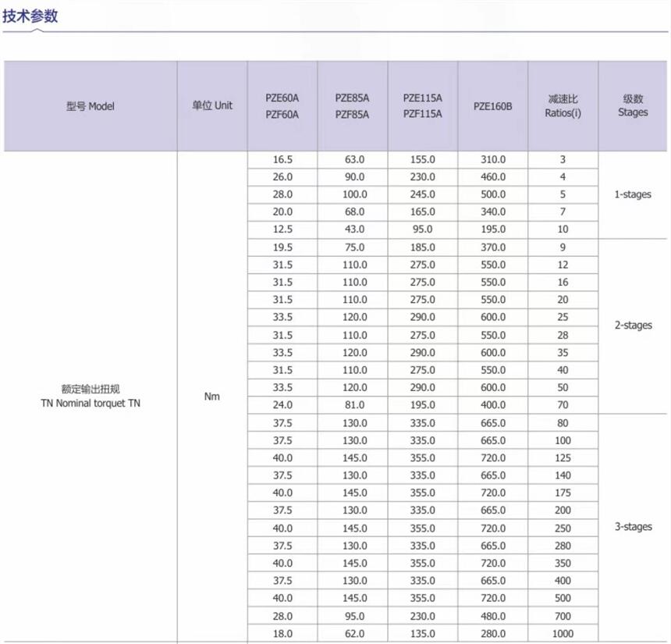The image size is (671, 644).
Task: Click the PZE85A PZF85A column header
Action: pyautogui.click(x=352, y=106)
